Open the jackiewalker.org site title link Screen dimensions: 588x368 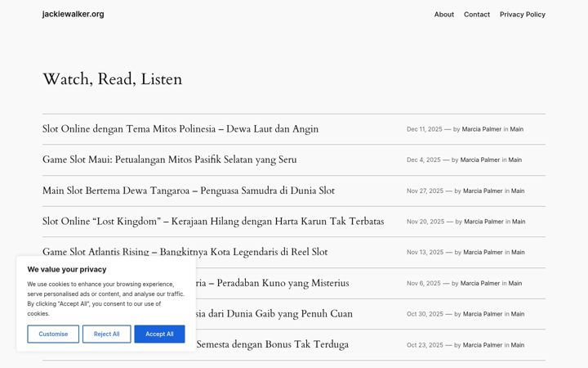(x=73, y=14)
